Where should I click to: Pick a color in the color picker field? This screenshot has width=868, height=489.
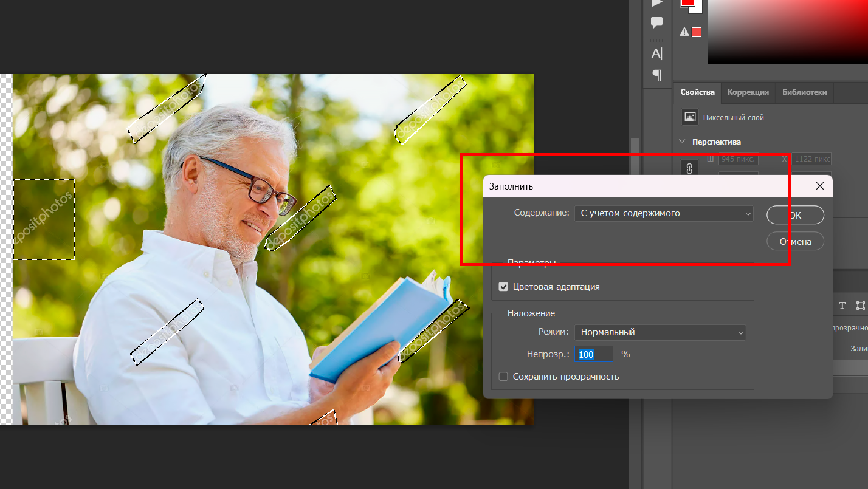point(788,32)
